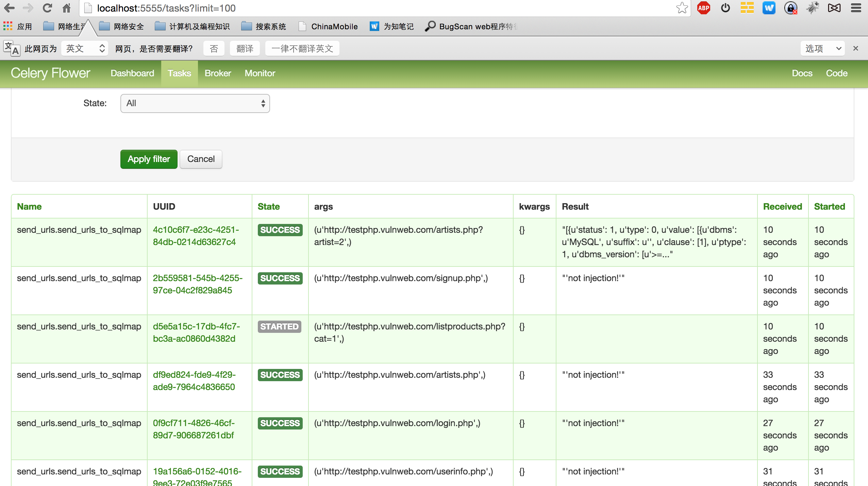Click the browser reload icon
This screenshot has height=486, width=868.
click(x=47, y=8)
